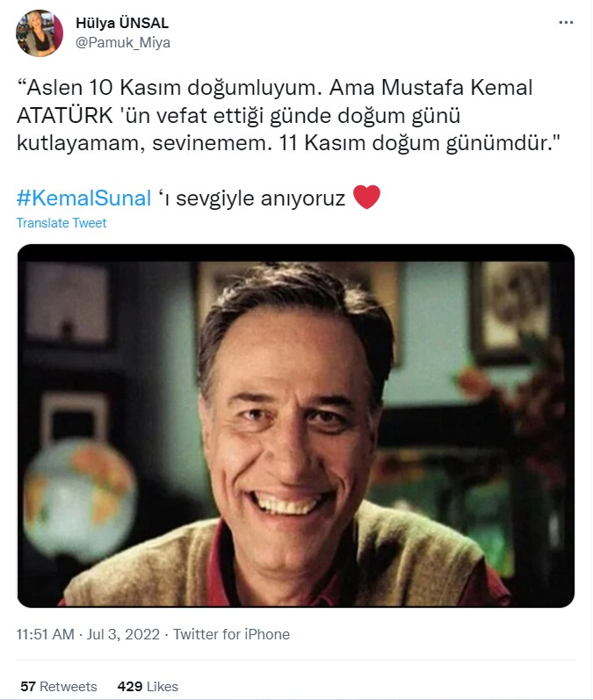Click the tweet line ending "11 Kasım doğum günümdür"
Image resolution: width=593 pixels, height=700 pixels.
coord(288,143)
